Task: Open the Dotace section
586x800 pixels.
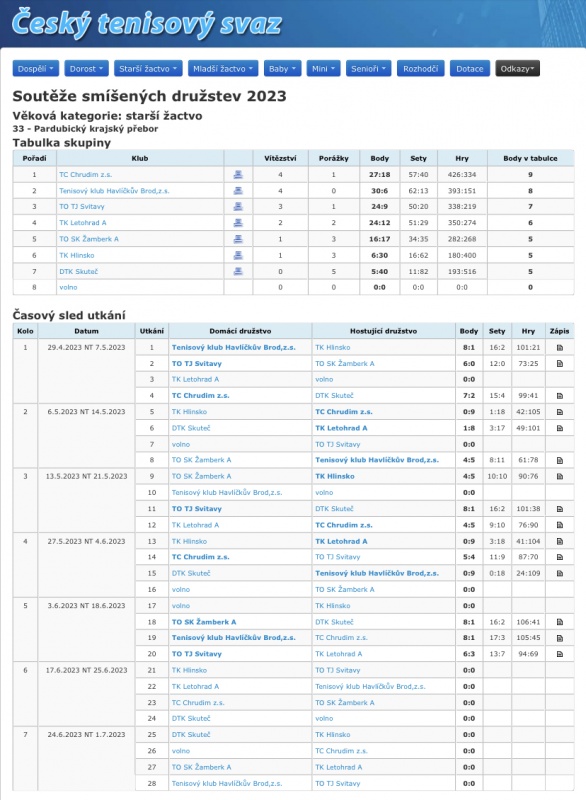Action: coord(470,68)
